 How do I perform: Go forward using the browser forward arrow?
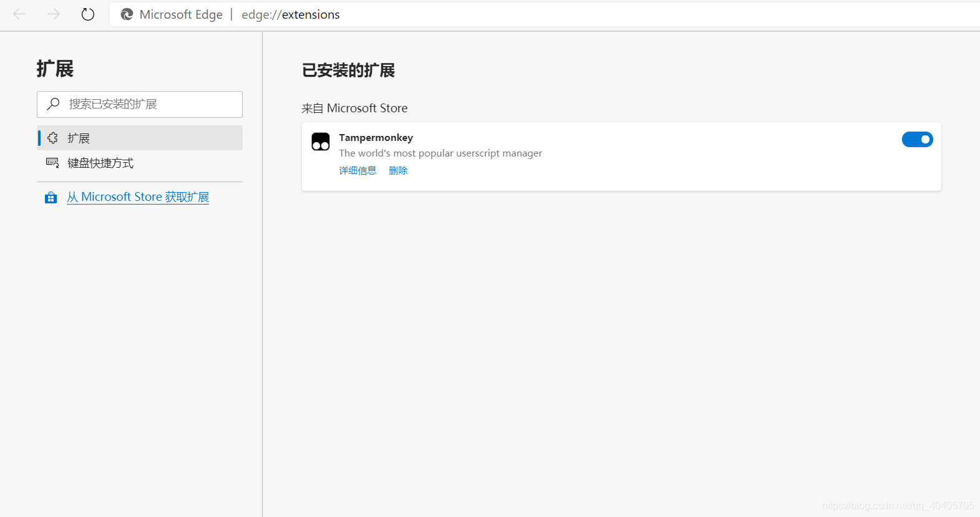tap(54, 14)
